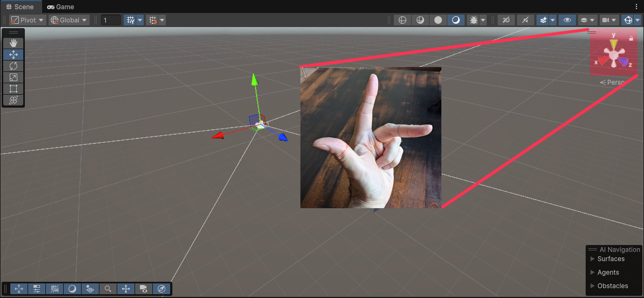644x298 pixels.
Task: Click the magnifier search icon in bottom overlay bar
Action: [x=108, y=289]
